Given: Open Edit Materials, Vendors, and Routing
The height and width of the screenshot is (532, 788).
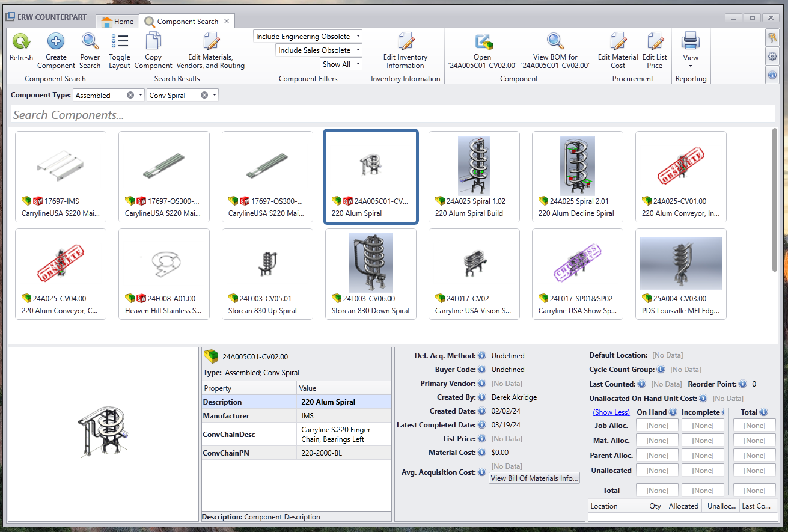Looking at the screenshot, I should pyautogui.click(x=210, y=42).
